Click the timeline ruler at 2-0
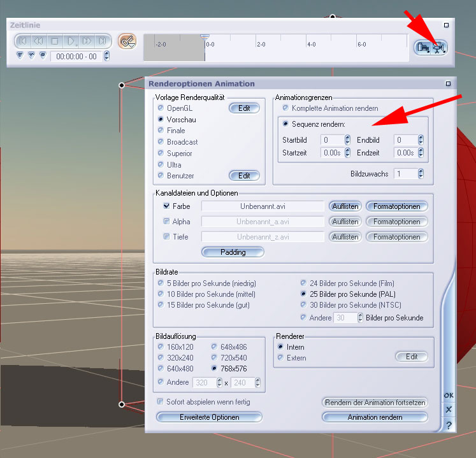This screenshot has height=458, width=476. point(261,45)
